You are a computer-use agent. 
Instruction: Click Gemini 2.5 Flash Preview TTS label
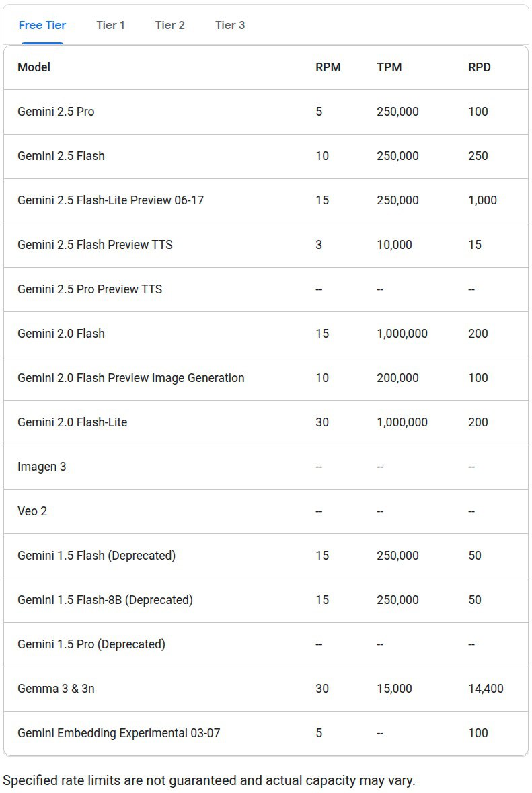point(95,245)
